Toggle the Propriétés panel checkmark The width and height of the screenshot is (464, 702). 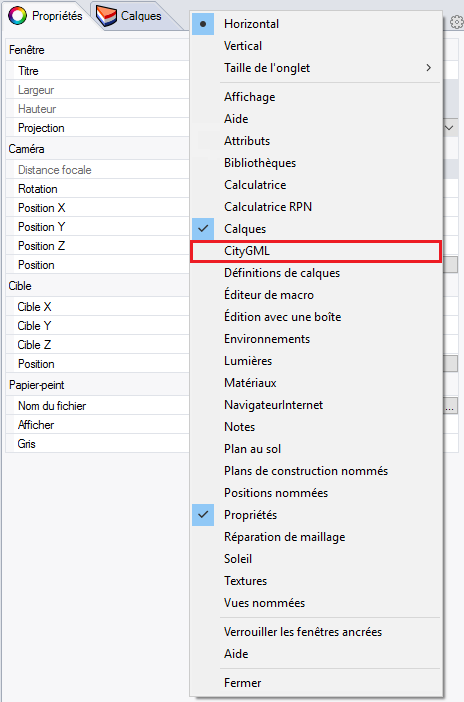click(203, 515)
